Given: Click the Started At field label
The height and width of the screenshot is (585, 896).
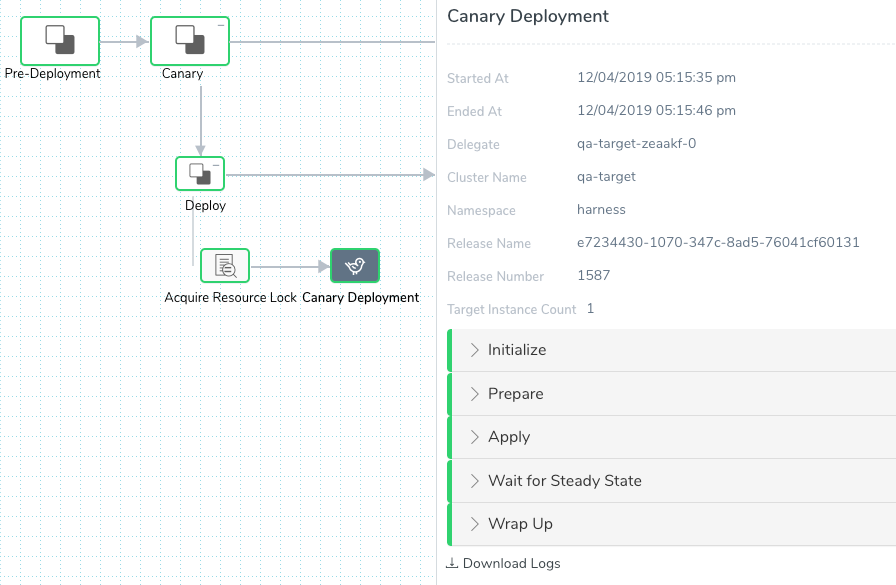Looking at the screenshot, I should (478, 78).
